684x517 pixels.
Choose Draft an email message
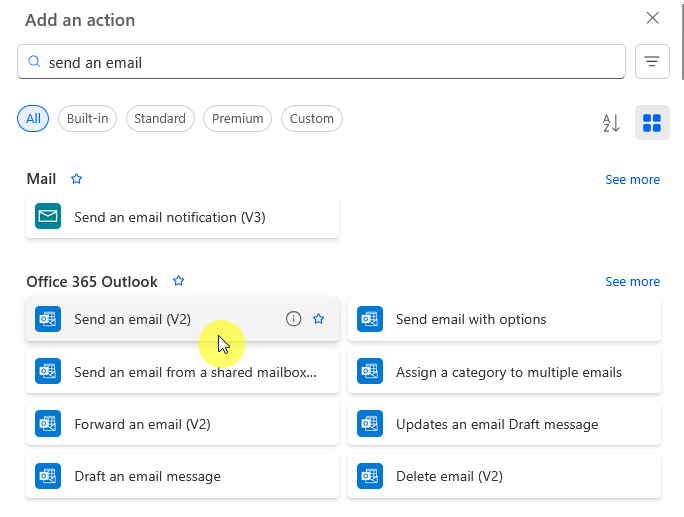coord(182,476)
